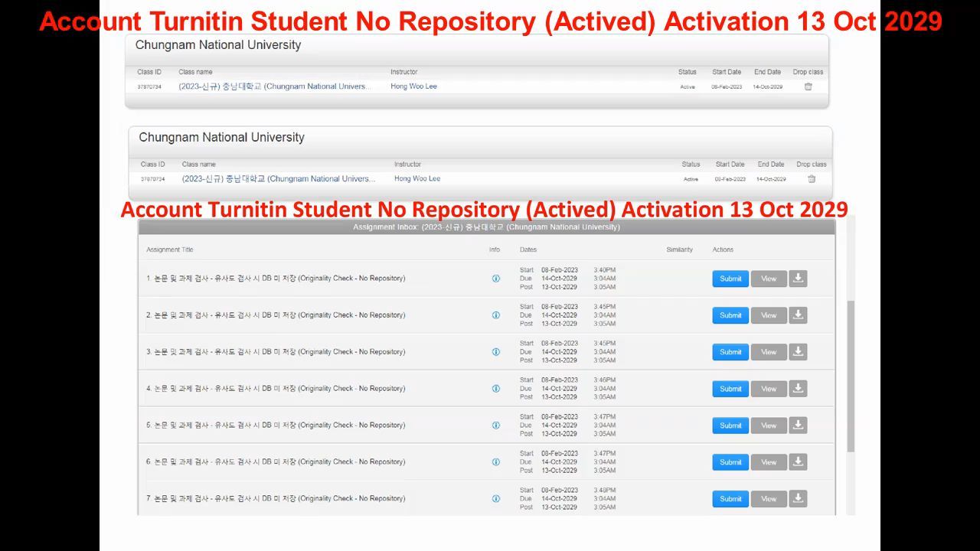
Task: Click assignment 7 title text
Action: pyautogui.click(x=276, y=499)
